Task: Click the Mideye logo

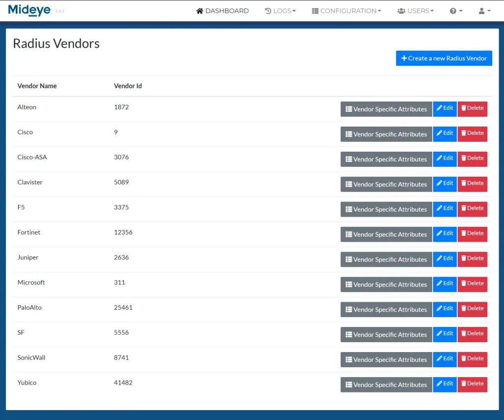Action: 30,10
